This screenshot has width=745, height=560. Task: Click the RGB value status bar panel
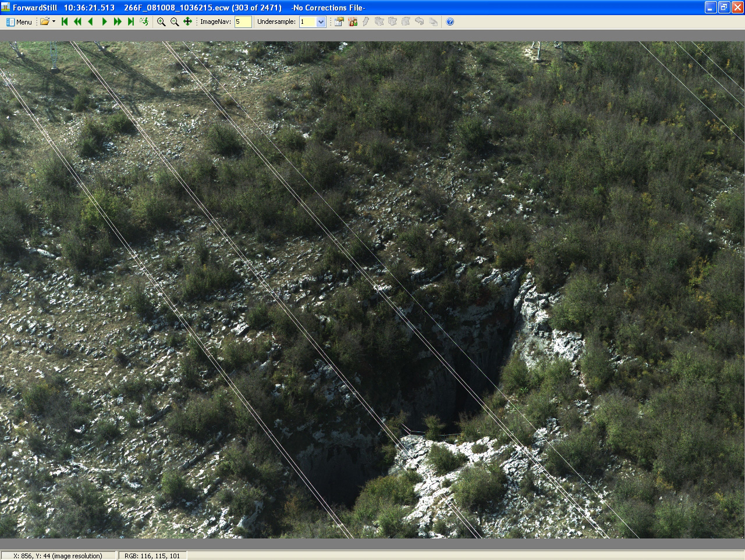pos(152,556)
